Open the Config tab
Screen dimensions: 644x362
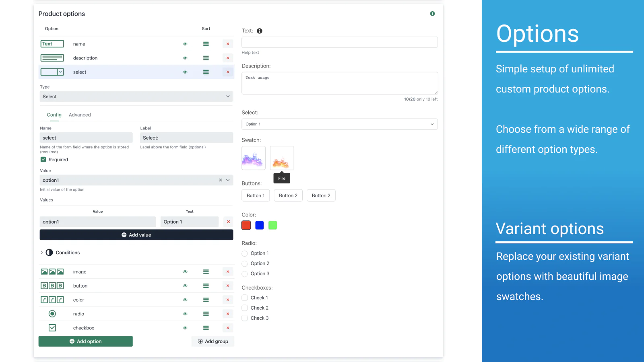tap(54, 115)
